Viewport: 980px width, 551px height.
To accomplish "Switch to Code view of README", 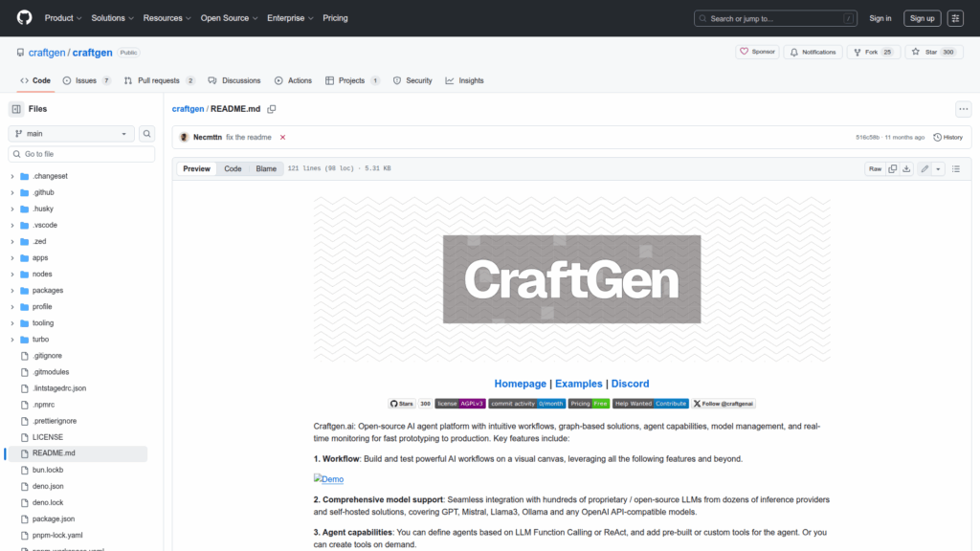I will 233,168.
